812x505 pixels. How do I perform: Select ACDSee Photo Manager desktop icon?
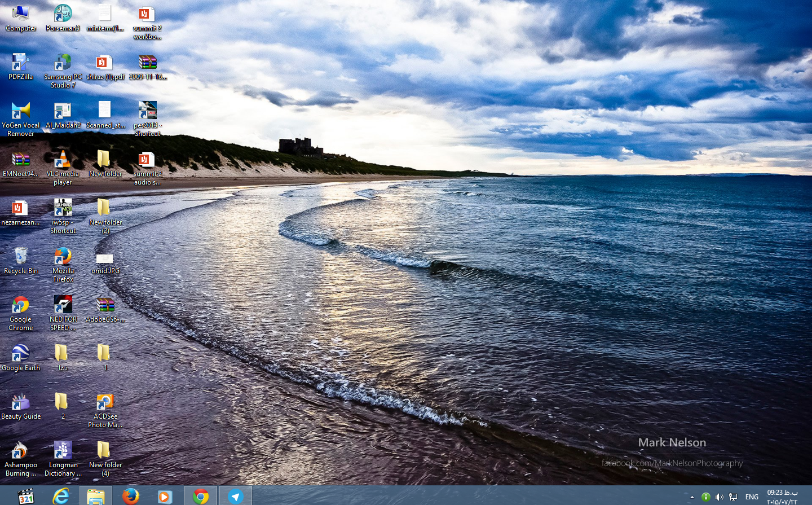(x=105, y=402)
